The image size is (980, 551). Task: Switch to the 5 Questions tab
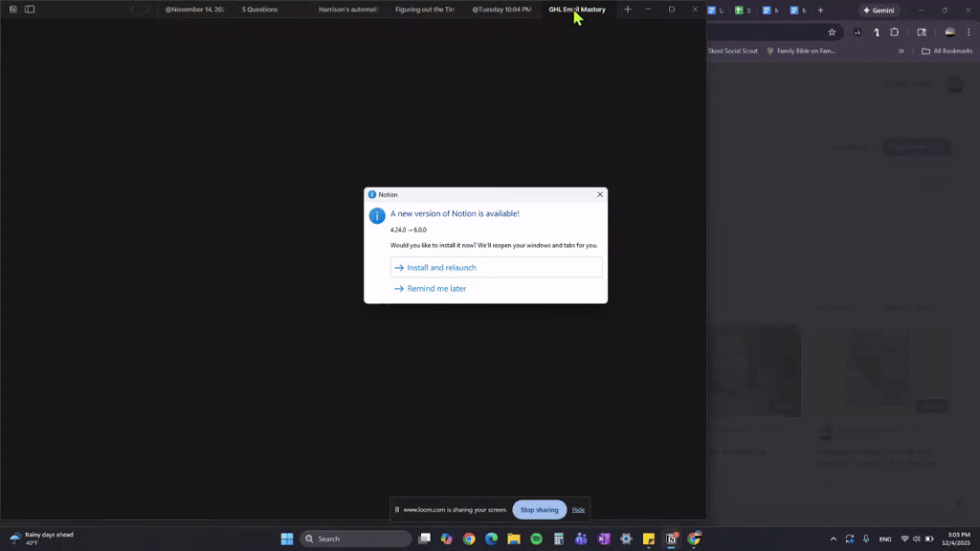[260, 10]
